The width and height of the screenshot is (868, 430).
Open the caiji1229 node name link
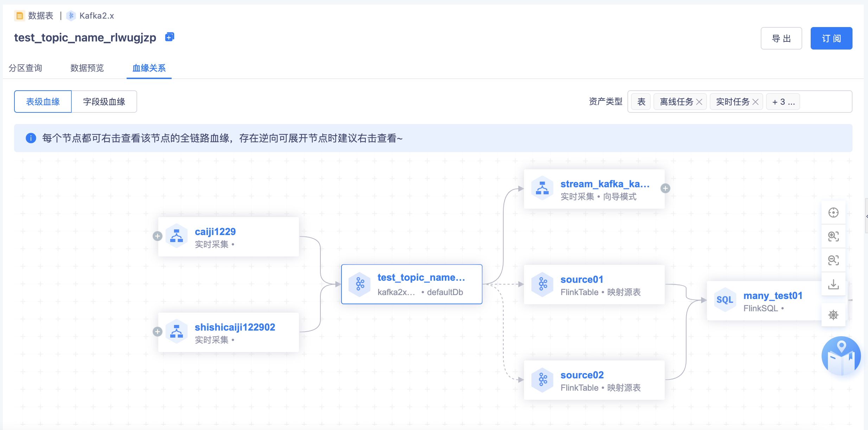[215, 232]
